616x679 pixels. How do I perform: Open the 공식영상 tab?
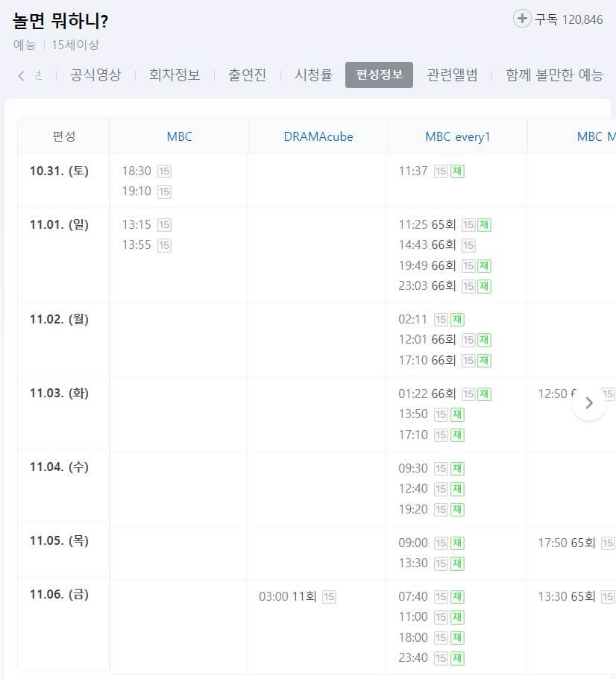point(95,75)
